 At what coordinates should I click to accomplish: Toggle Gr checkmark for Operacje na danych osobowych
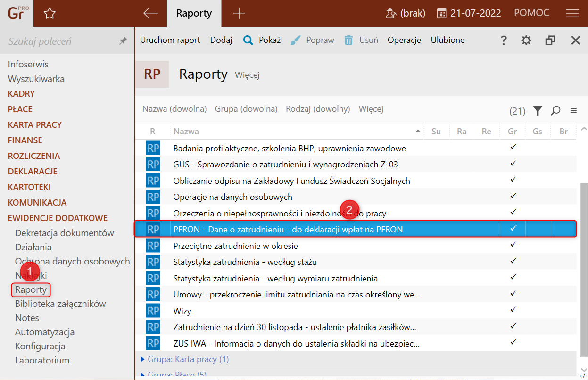513,196
